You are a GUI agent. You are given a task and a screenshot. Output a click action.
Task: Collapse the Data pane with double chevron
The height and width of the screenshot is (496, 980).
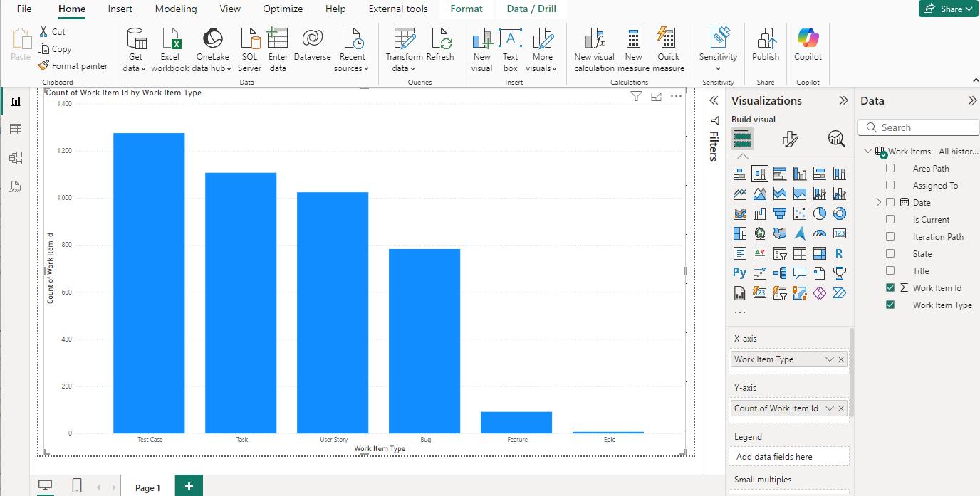972,100
